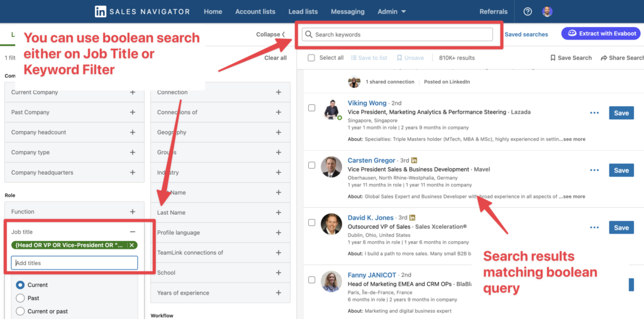This screenshot has height=319, width=644.
Task: Expand Last Name filter plus icon
Action: point(279,212)
